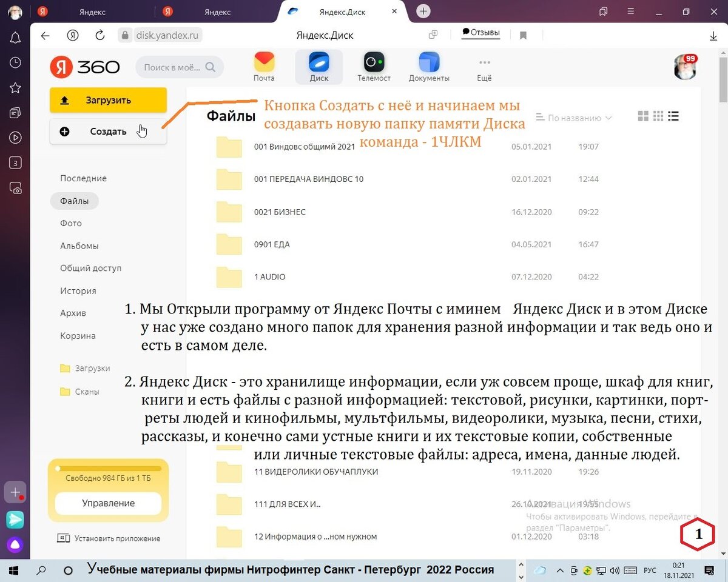Screen dimensions: 728x582
Task: Open the История section
Action: tap(78, 291)
